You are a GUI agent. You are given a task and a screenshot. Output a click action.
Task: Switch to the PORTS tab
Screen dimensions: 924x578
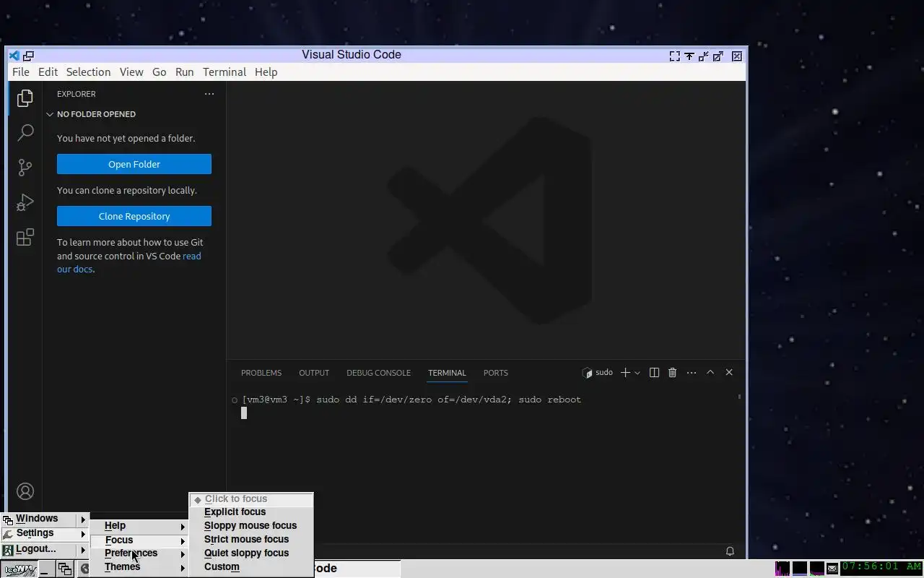(496, 373)
